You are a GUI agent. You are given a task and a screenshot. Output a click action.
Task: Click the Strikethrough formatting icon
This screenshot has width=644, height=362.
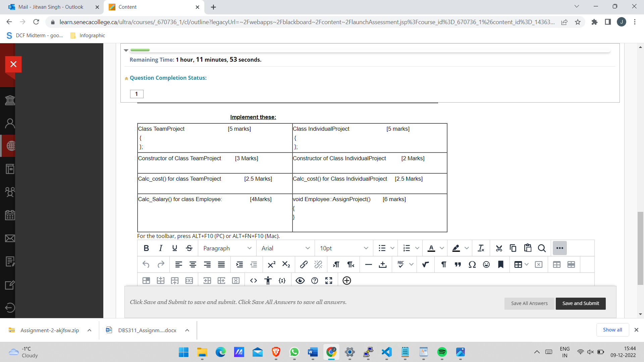pyautogui.click(x=189, y=248)
